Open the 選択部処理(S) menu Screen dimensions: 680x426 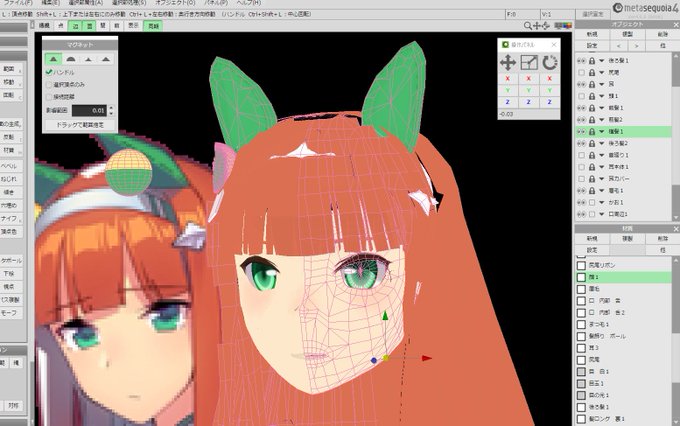point(129,3)
